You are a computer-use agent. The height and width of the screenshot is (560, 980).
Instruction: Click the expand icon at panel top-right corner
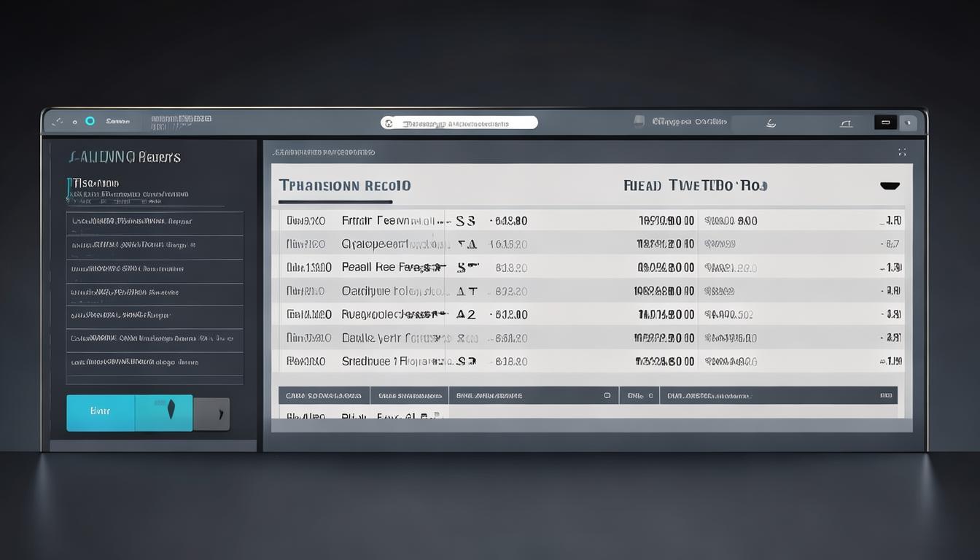[x=902, y=152]
